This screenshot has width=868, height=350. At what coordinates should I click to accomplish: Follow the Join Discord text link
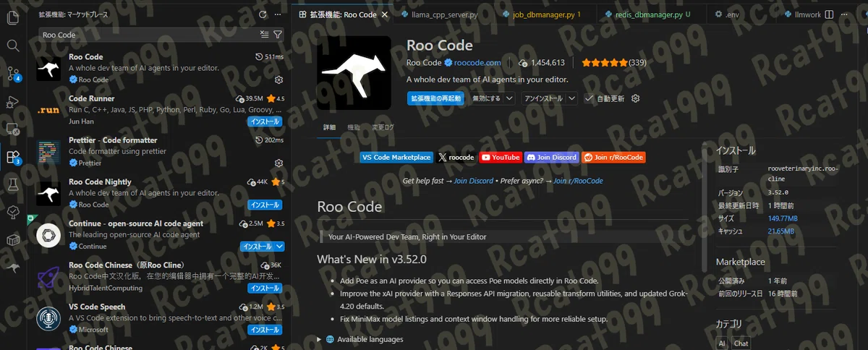473,181
